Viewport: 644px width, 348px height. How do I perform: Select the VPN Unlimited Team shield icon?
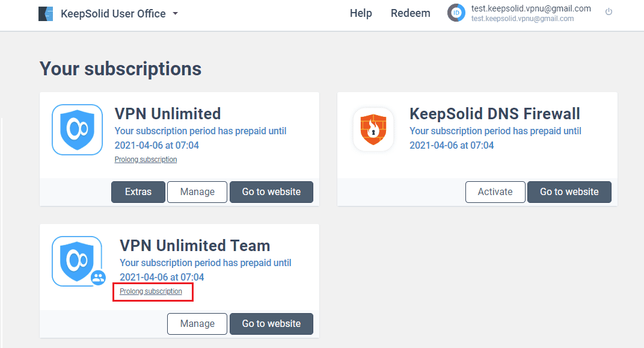(77, 261)
